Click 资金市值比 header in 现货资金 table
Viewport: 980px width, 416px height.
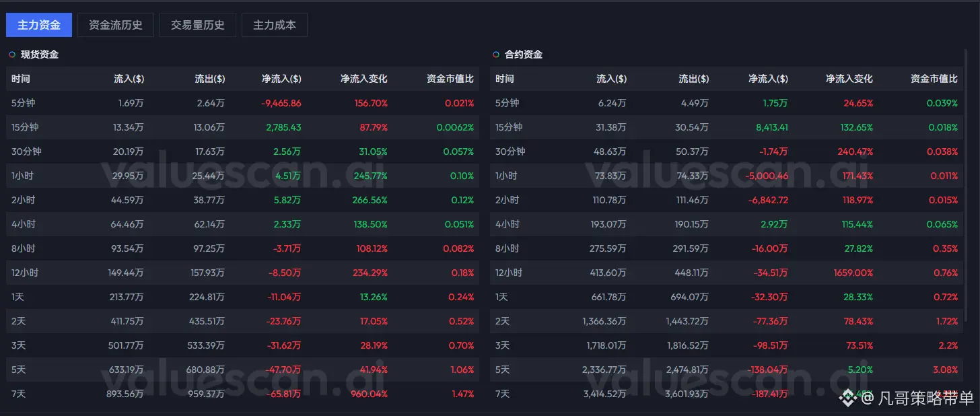tap(450, 79)
